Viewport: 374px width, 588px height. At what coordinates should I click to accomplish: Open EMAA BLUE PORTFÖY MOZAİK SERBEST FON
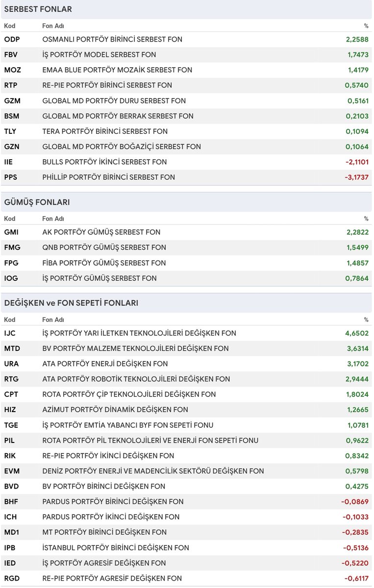click(x=117, y=70)
